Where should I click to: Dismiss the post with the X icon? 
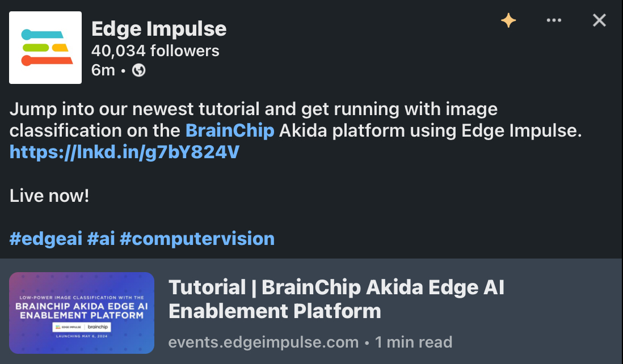[x=599, y=20]
